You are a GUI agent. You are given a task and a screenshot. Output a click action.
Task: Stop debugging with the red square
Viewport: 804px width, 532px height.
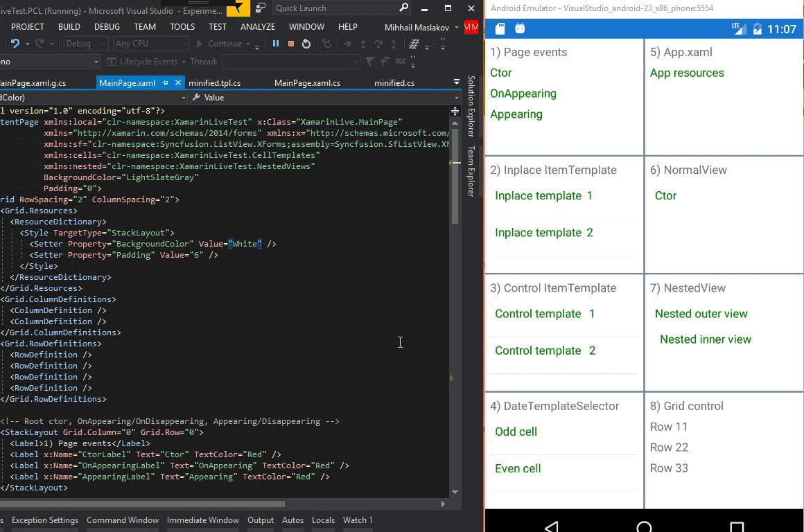tap(290, 44)
